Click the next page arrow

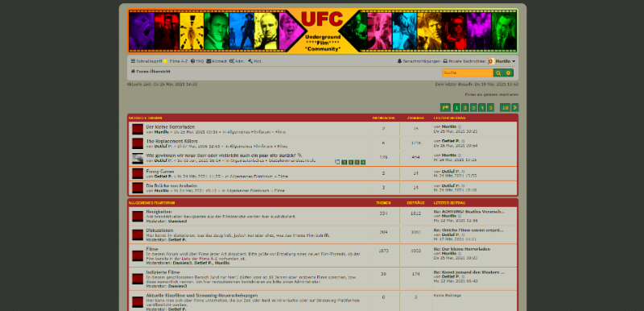[515, 108]
